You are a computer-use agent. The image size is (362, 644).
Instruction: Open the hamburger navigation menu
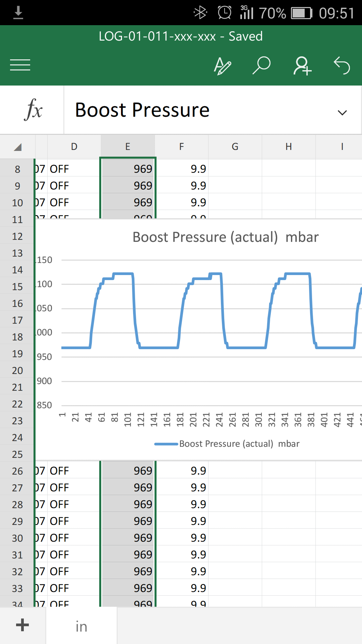coord(20,65)
